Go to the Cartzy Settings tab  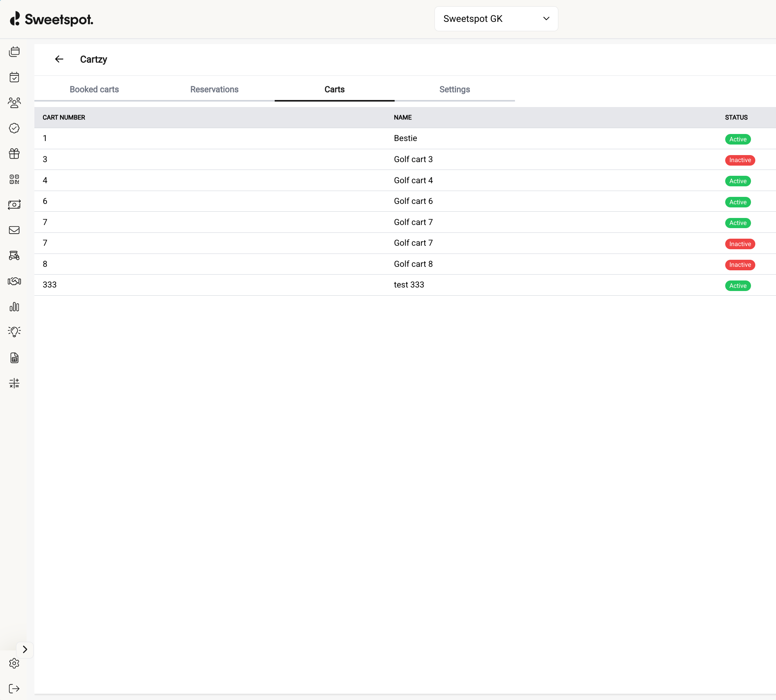[454, 89]
